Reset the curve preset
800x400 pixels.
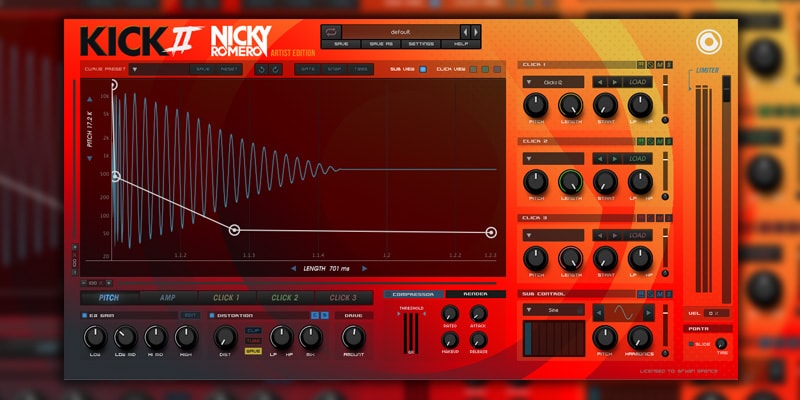click(x=229, y=69)
